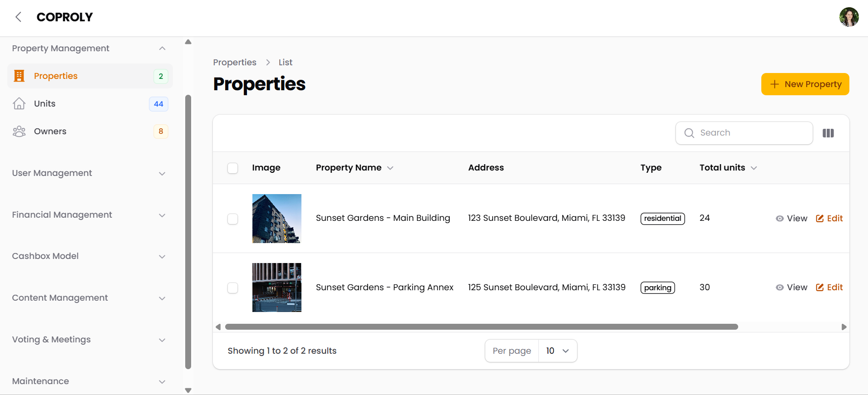868x395 pixels.
Task: Open the Per page dropdown
Action: click(557, 351)
